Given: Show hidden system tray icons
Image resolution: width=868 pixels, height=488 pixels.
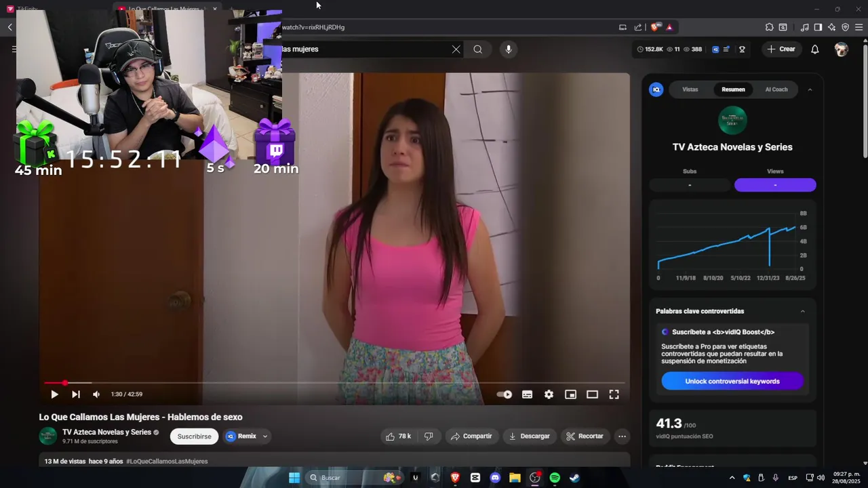Looking at the screenshot, I should (x=732, y=478).
